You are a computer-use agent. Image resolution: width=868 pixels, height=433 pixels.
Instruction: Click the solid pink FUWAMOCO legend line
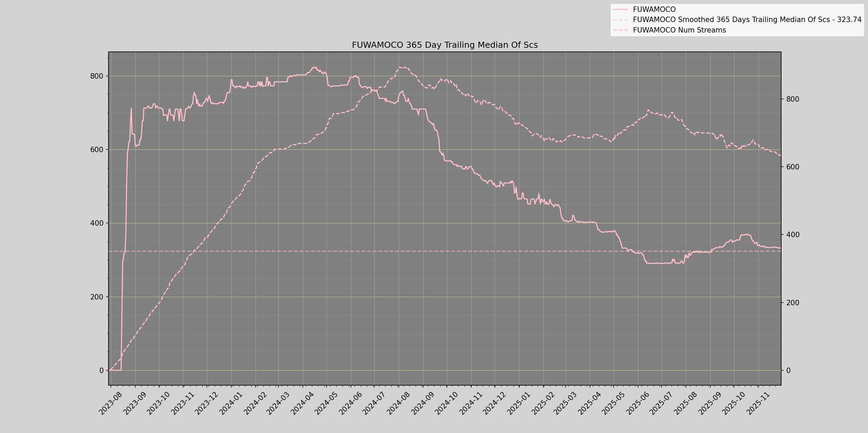coord(620,9)
